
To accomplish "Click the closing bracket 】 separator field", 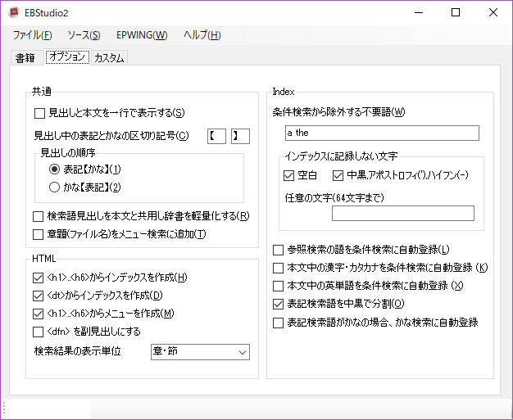I will pos(240,136).
